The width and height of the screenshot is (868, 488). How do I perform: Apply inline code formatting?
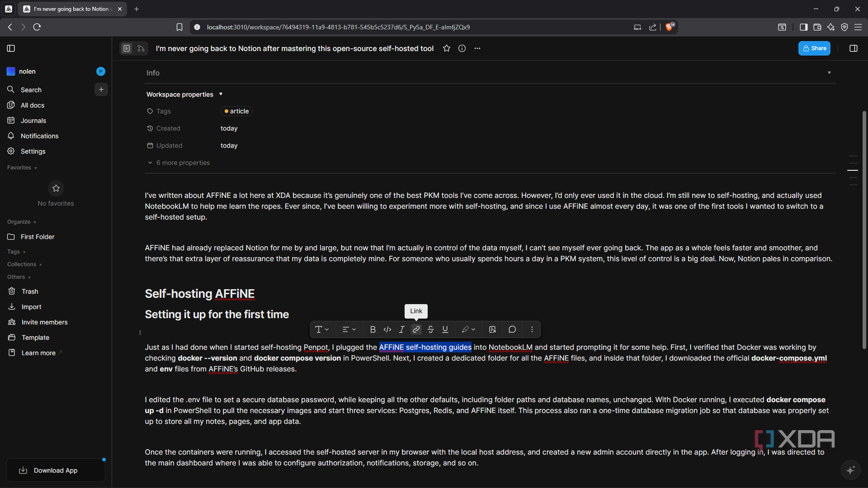[x=387, y=329]
